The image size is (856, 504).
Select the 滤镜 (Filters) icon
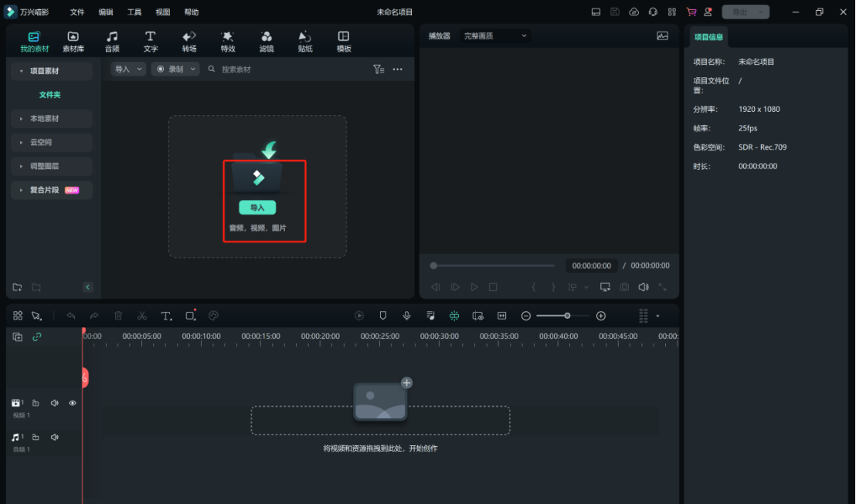[x=267, y=41]
